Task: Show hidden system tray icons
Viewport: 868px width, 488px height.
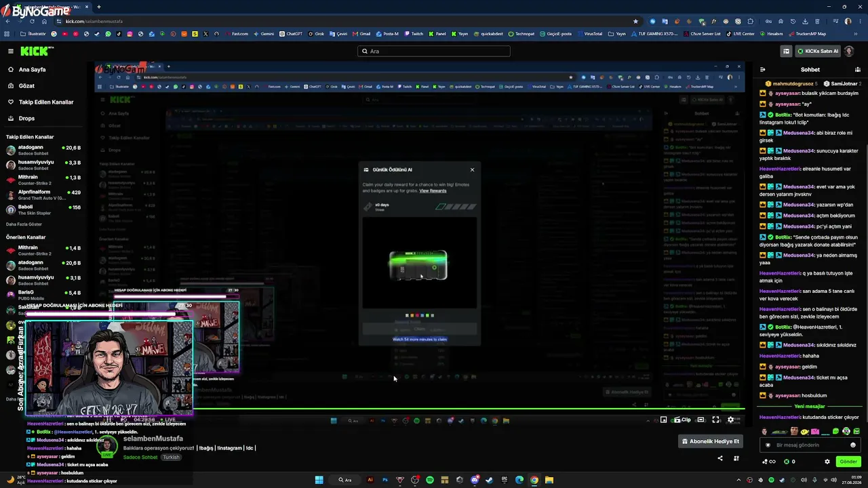Action: coord(740,480)
